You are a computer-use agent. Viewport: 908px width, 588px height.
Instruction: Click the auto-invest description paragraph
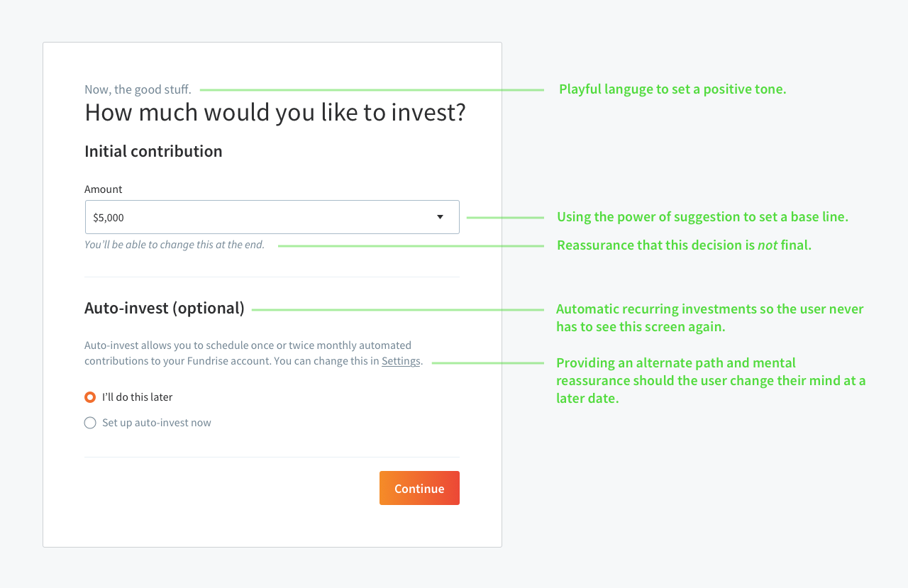coord(248,353)
